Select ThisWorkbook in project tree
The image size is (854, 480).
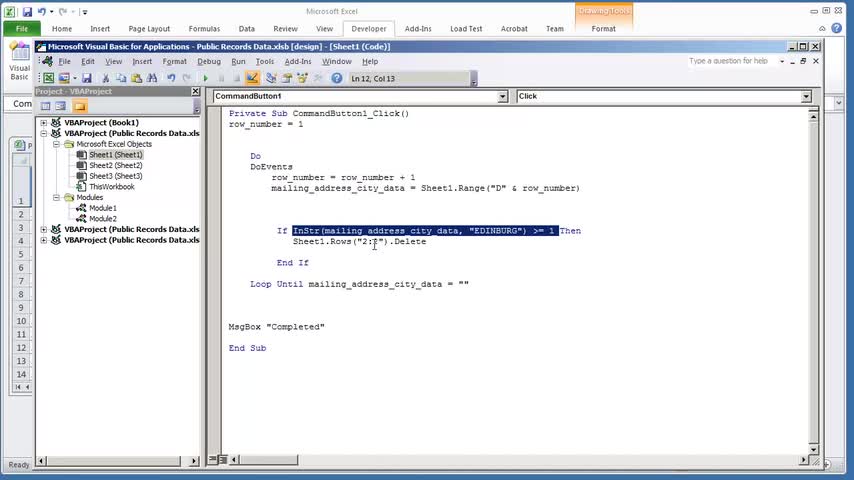pyautogui.click(x=112, y=187)
